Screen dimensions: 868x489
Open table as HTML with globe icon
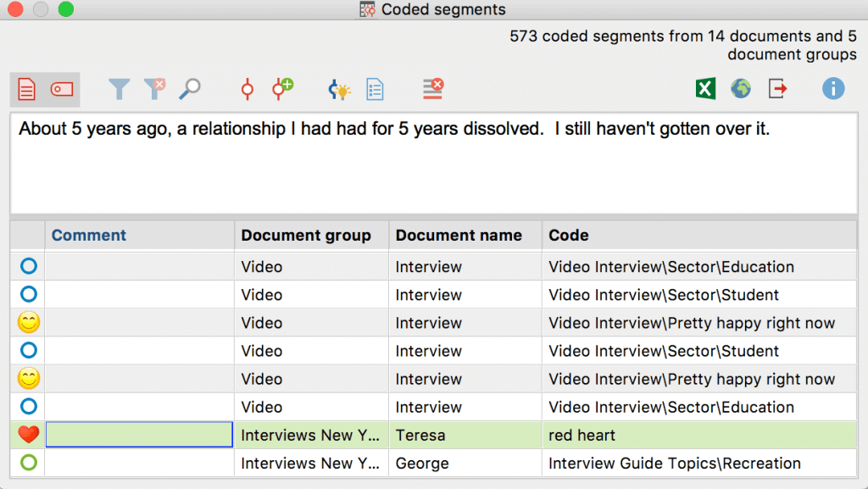[741, 88]
